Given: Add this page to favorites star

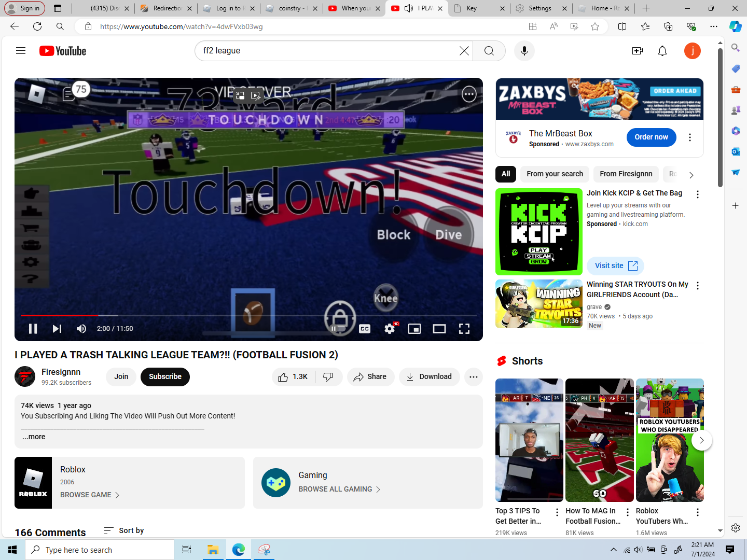Looking at the screenshot, I should point(595,26).
